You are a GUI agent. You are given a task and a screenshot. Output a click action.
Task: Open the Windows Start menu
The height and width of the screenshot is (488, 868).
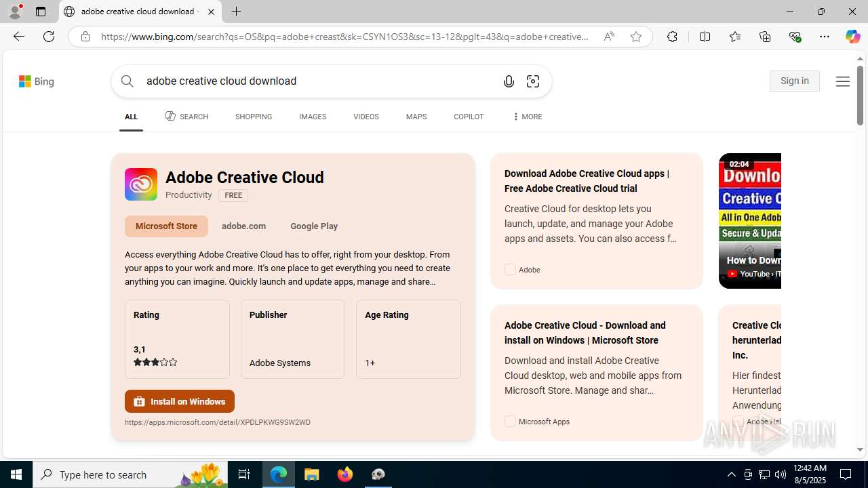tap(16, 474)
